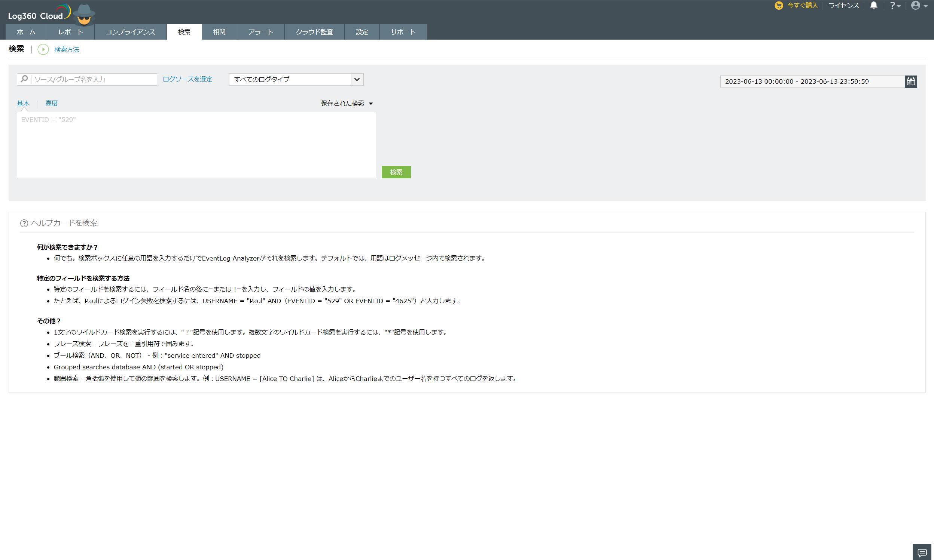934x560 pixels.
Task: Click the notification bell icon
Action: pyautogui.click(x=874, y=6)
